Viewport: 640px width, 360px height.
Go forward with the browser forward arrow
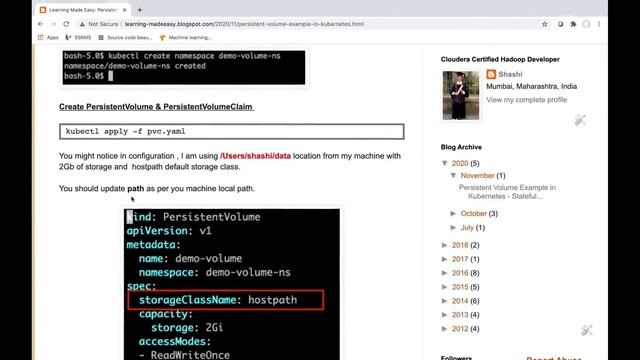point(53,24)
